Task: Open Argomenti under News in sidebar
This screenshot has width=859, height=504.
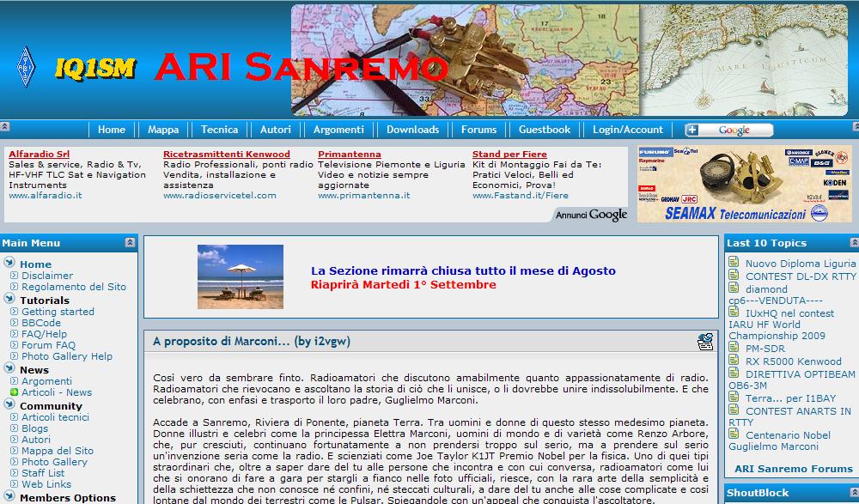Action: pyautogui.click(x=46, y=381)
